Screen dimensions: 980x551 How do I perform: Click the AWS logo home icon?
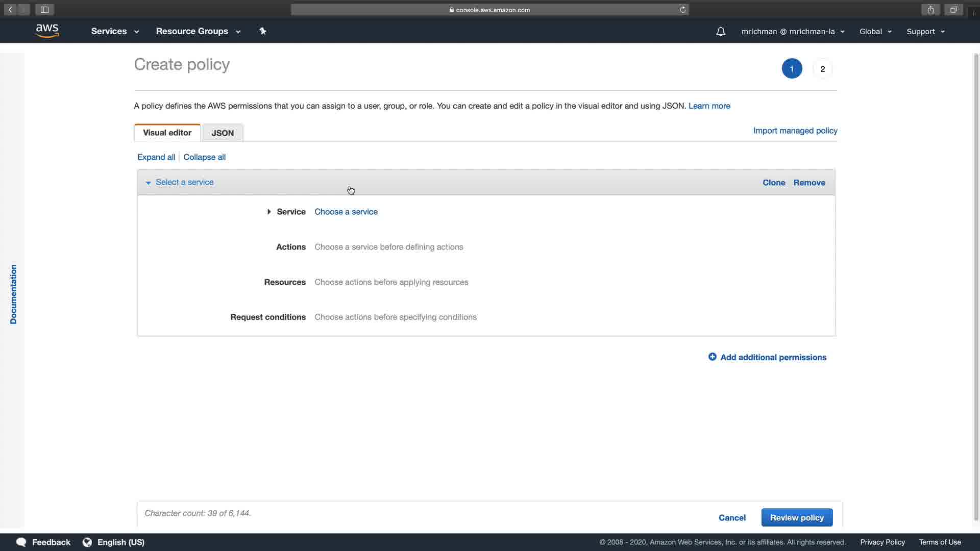(x=47, y=31)
